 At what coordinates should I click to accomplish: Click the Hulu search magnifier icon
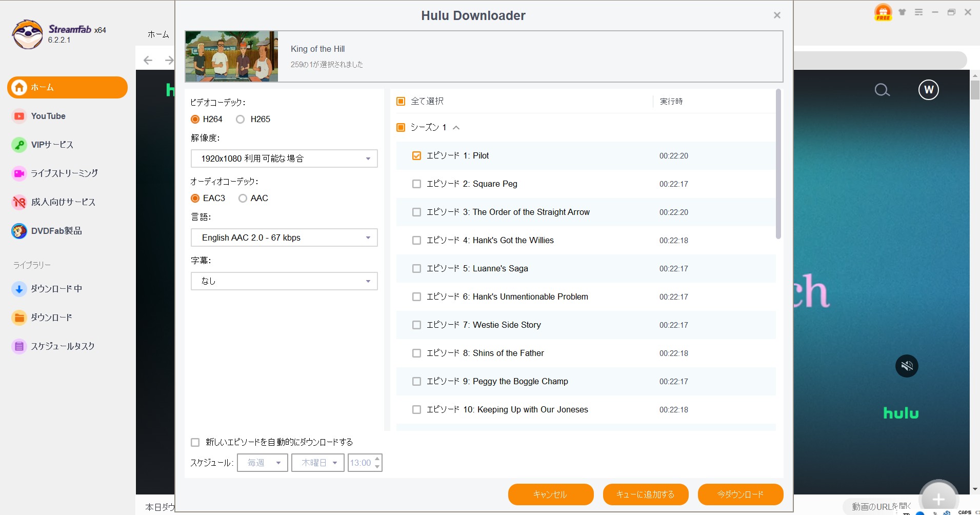(x=882, y=90)
